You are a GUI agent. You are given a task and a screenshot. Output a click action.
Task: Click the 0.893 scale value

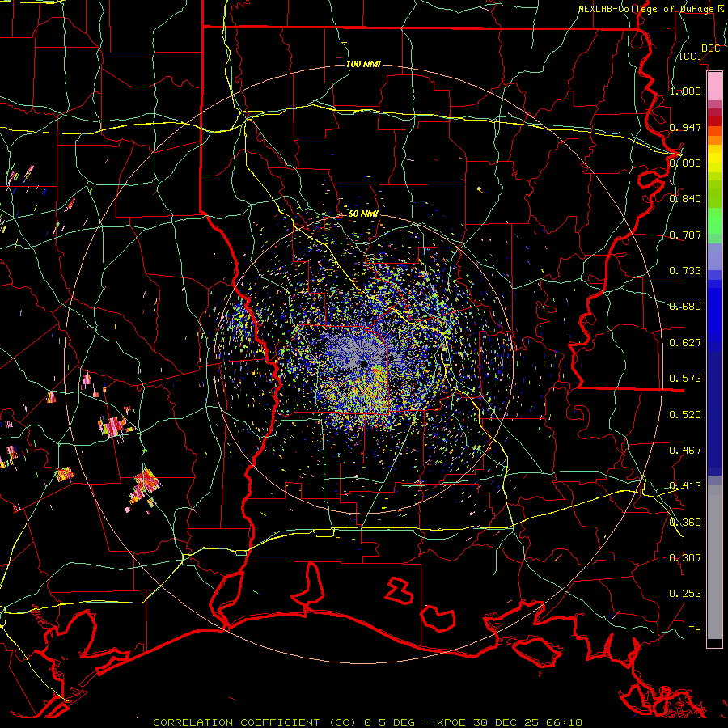pyautogui.click(x=685, y=163)
